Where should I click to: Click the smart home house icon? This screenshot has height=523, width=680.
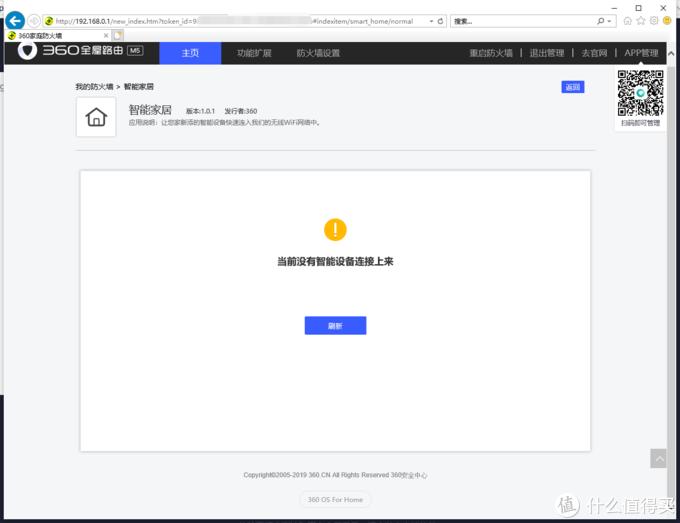point(96,117)
